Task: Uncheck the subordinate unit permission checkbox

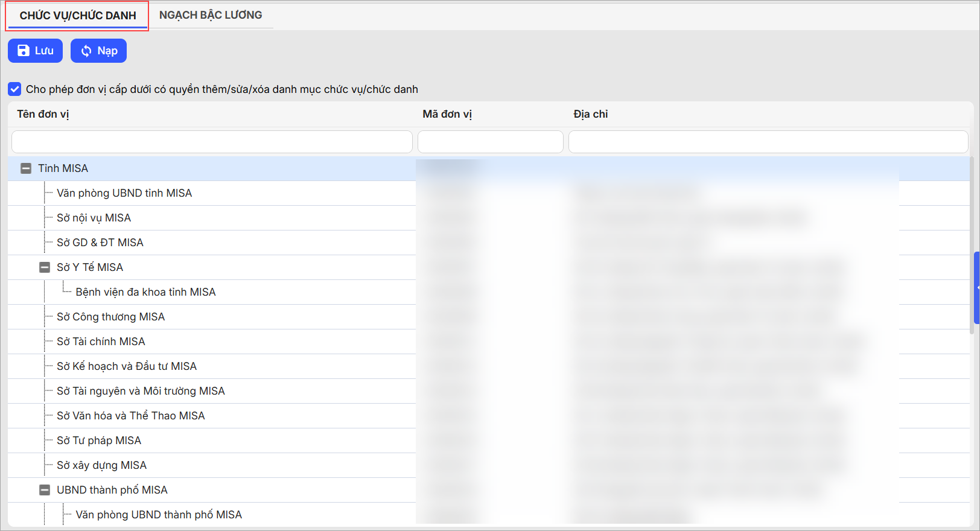Action: coord(14,89)
